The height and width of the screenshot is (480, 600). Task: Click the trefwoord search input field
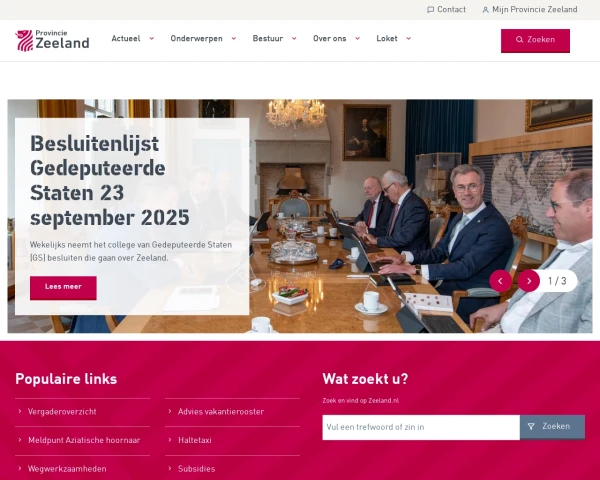[x=421, y=427]
